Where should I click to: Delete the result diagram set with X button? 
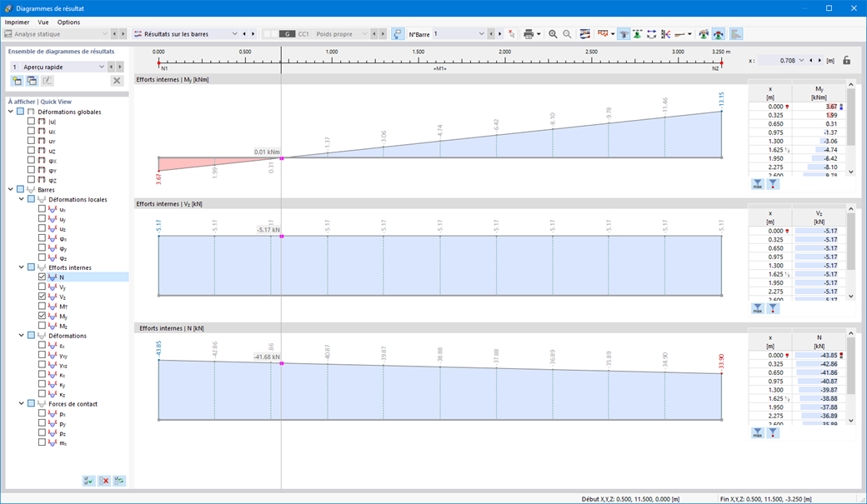point(118,80)
